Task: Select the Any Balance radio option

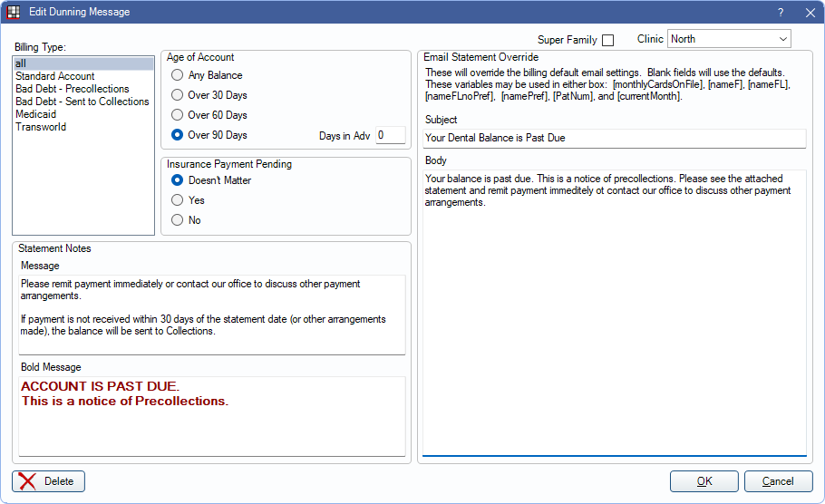Action: click(178, 75)
